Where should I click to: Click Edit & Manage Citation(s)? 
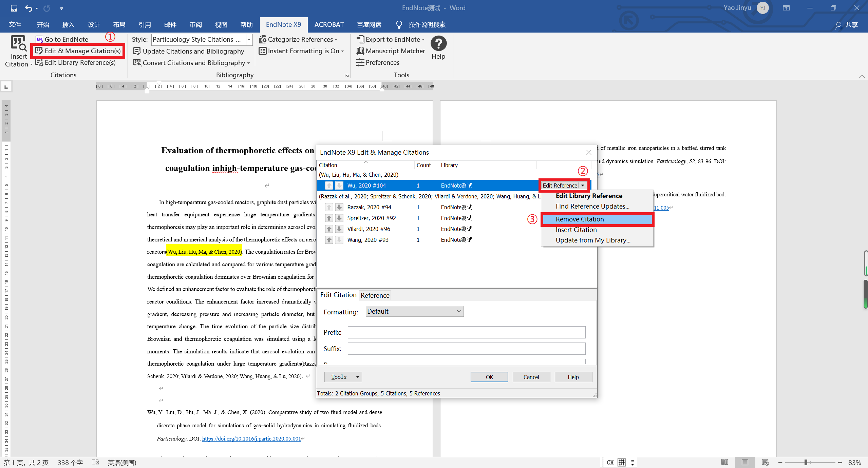[x=78, y=51]
